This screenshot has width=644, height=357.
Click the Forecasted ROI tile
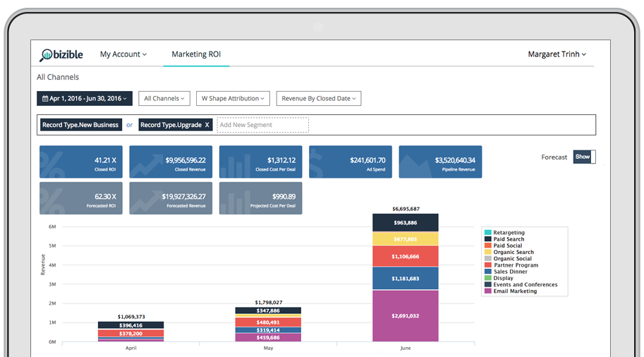click(81, 198)
